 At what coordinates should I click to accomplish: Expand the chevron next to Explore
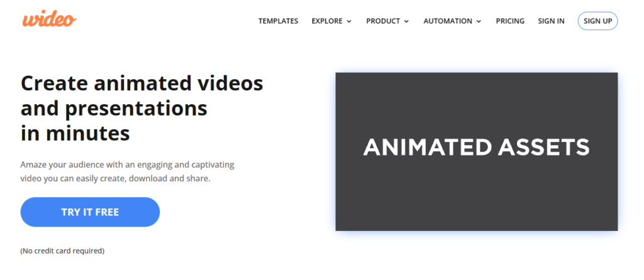click(x=349, y=21)
